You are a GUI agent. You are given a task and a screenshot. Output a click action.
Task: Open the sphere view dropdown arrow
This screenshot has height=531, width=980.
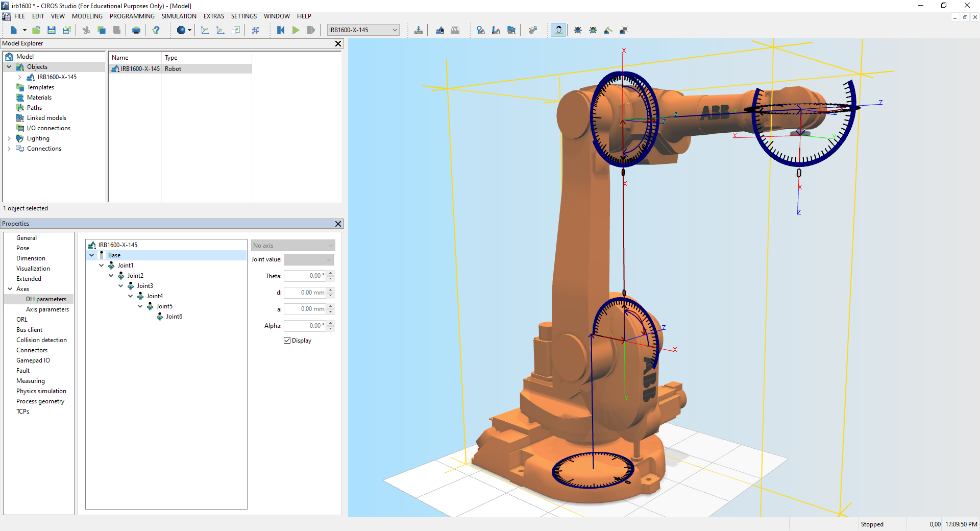coord(189,30)
